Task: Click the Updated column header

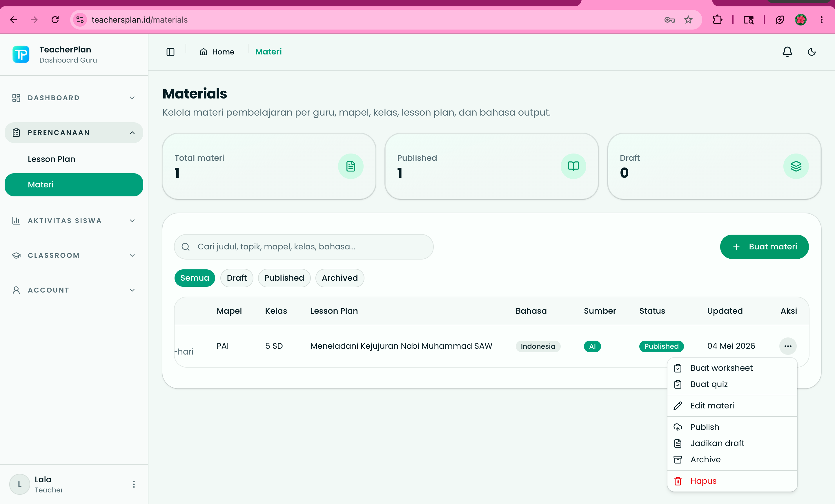Action: click(725, 311)
